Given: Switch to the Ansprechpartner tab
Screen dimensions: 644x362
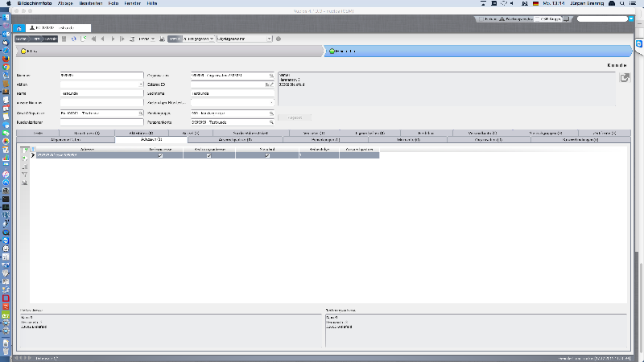Looking at the screenshot, I should (235, 139).
